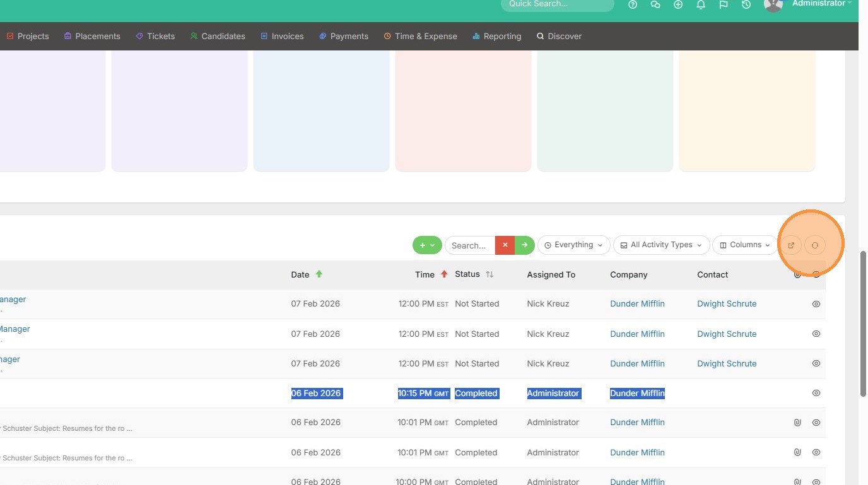Click the refresh activities icon
Viewport: 868px width, 485px height.
pos(815,245)
